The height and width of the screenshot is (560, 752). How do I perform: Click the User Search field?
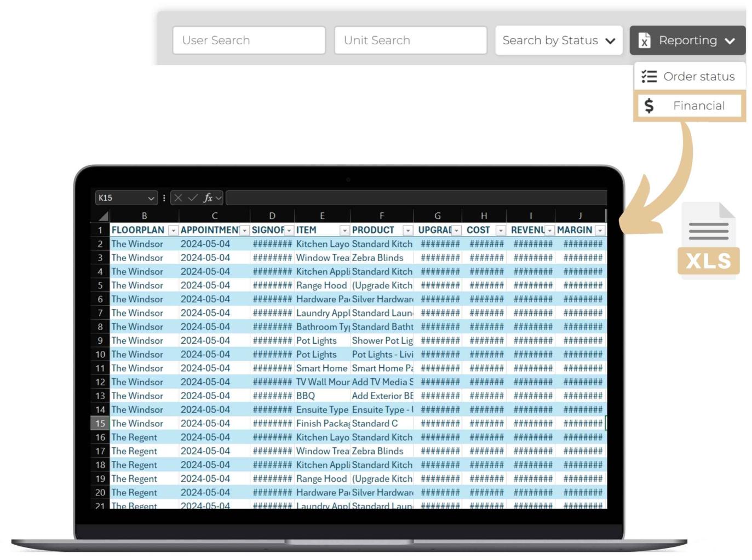tap(249, 40)
